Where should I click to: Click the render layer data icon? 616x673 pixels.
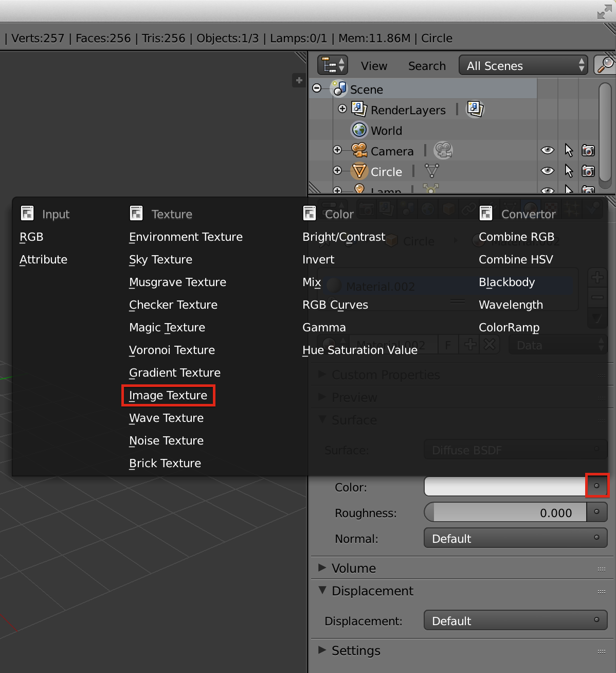pyautogui.click(x=475, y=109)
